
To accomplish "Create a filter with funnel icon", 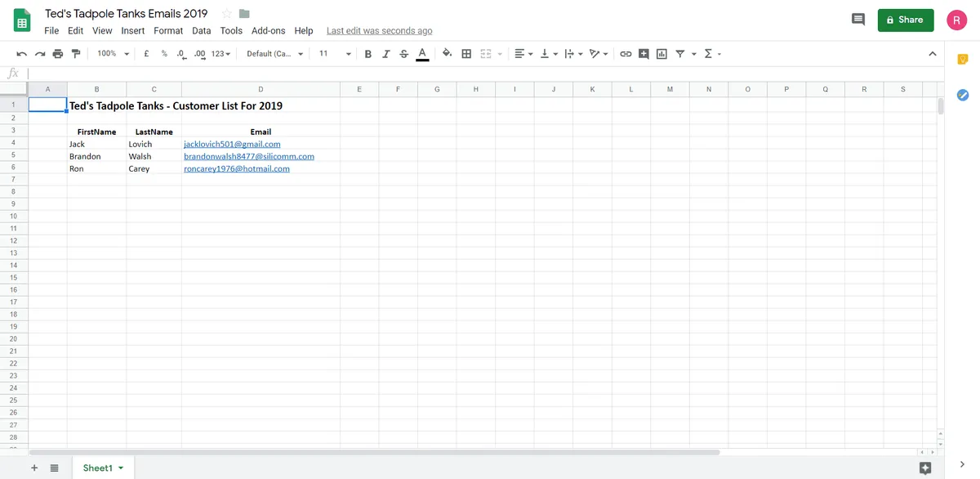I will (x=680, y=54).
